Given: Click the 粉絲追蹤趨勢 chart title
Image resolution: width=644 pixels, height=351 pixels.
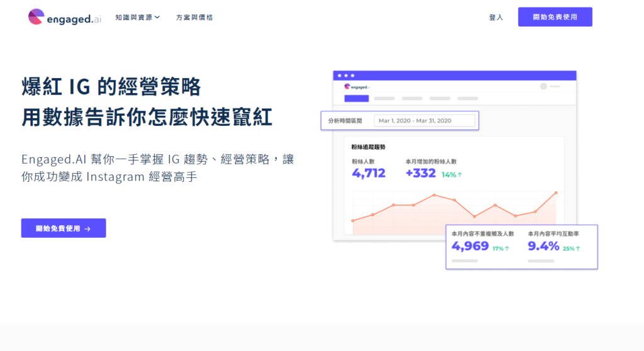Looking at the screenshot, I should click(x=369, y=147).
